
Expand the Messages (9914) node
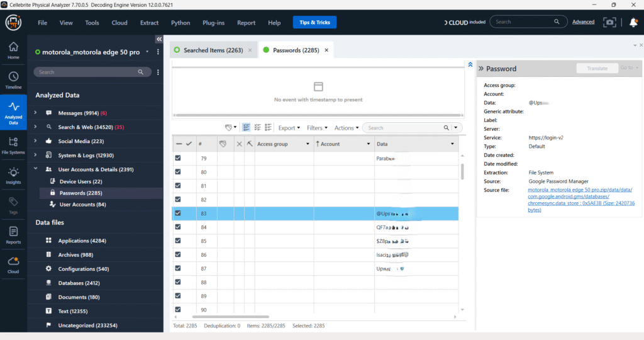click(x=35, y=113)
